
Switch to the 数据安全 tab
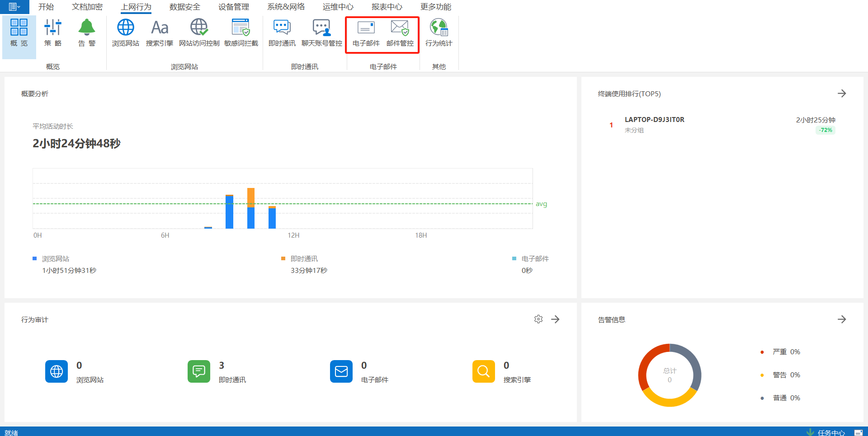coord(184,7)
